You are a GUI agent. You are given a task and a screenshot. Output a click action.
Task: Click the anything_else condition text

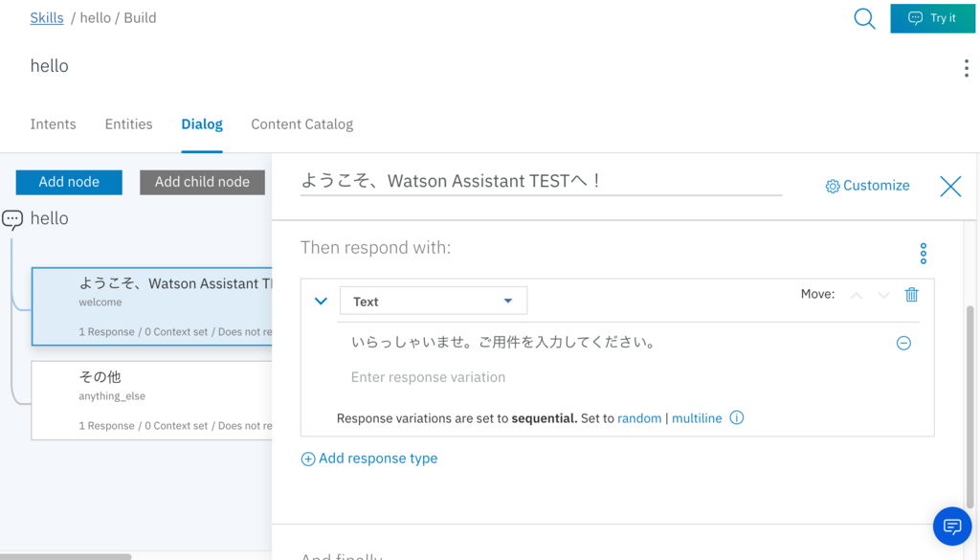112,396
